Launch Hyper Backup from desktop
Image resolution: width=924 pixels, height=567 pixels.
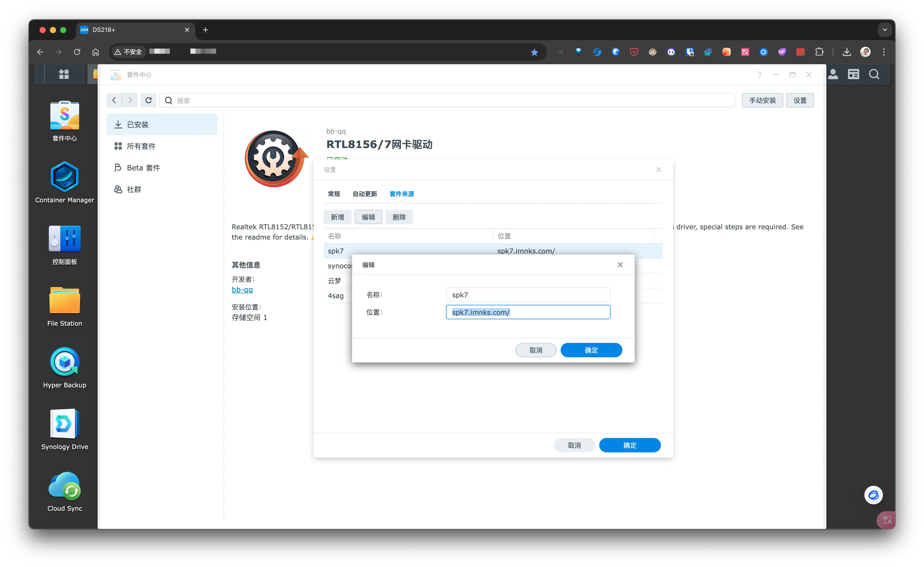pos(64,362)
